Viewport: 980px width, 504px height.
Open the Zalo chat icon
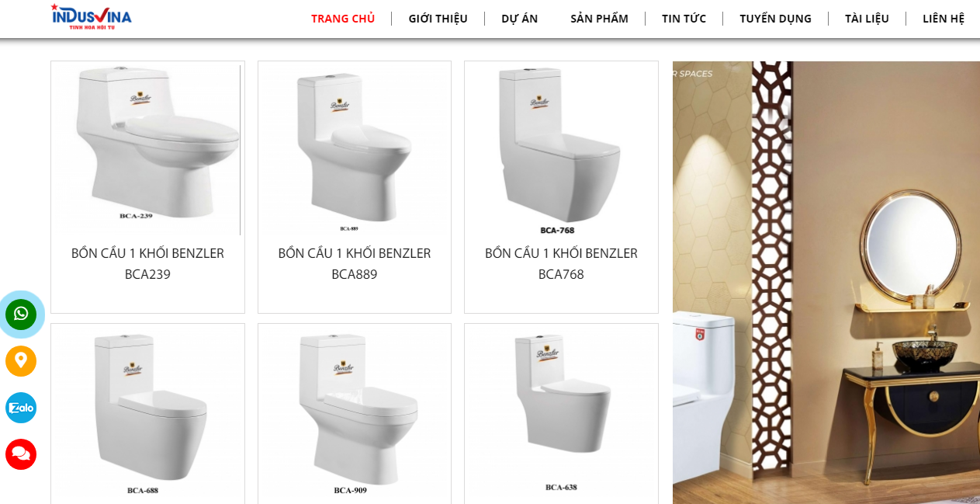(x=21, y=408)
